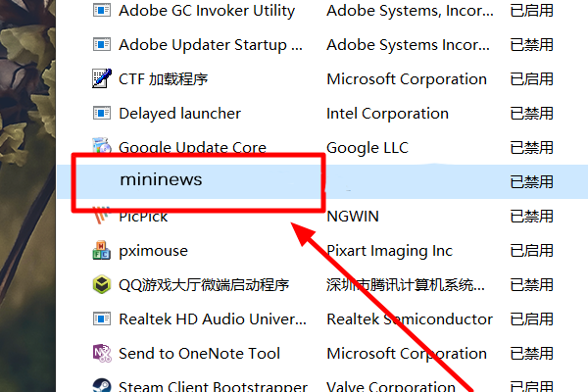Click publisher Valve Corporation
588x392 pixels.
[391, 386]
